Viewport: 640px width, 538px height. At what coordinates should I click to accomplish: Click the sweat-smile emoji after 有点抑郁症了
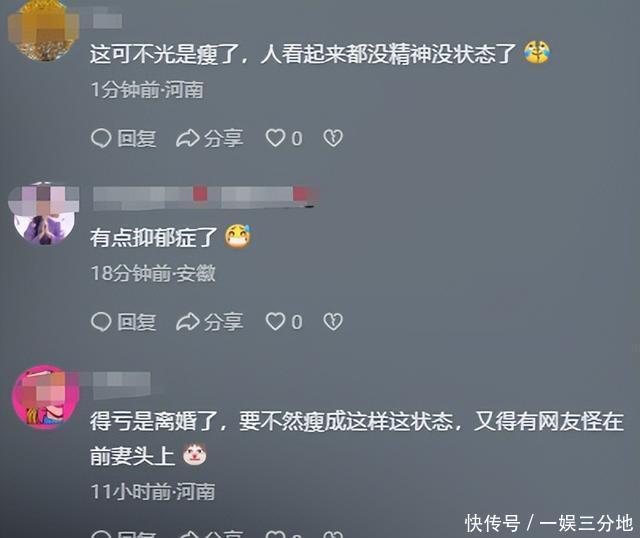coord(238,237)
